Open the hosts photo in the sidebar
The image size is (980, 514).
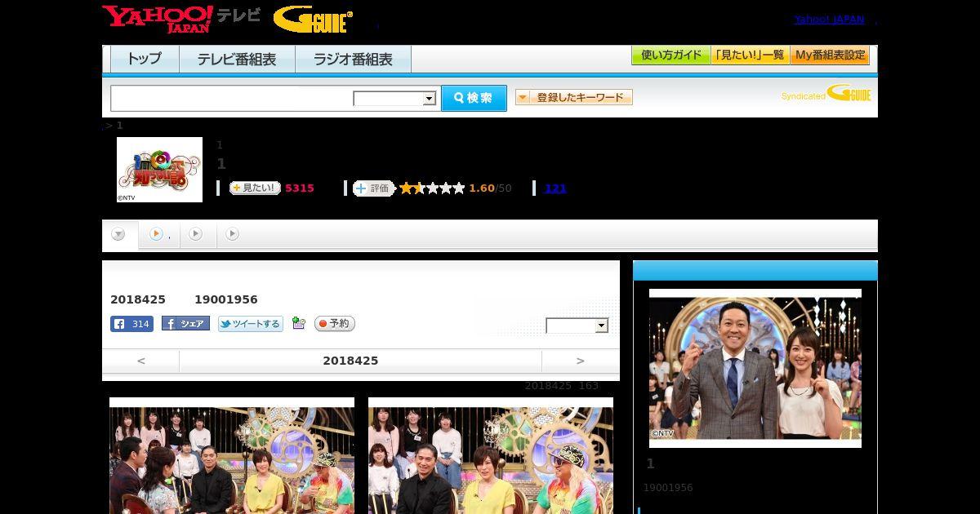(x=755, y=368)
